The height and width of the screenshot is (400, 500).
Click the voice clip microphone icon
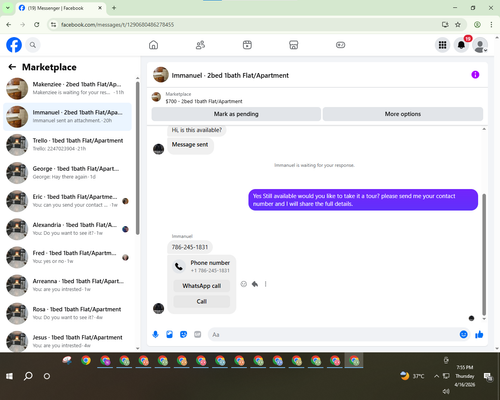(x=155, y=334)
